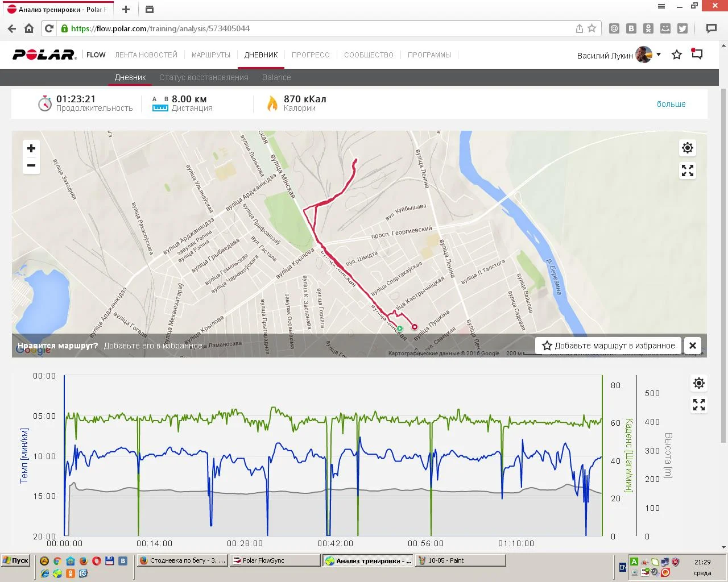Click the Odnoklassniki extension icon in the browser toolbar
The height and width of the screenshot is (582, 728).
(648, 28)
